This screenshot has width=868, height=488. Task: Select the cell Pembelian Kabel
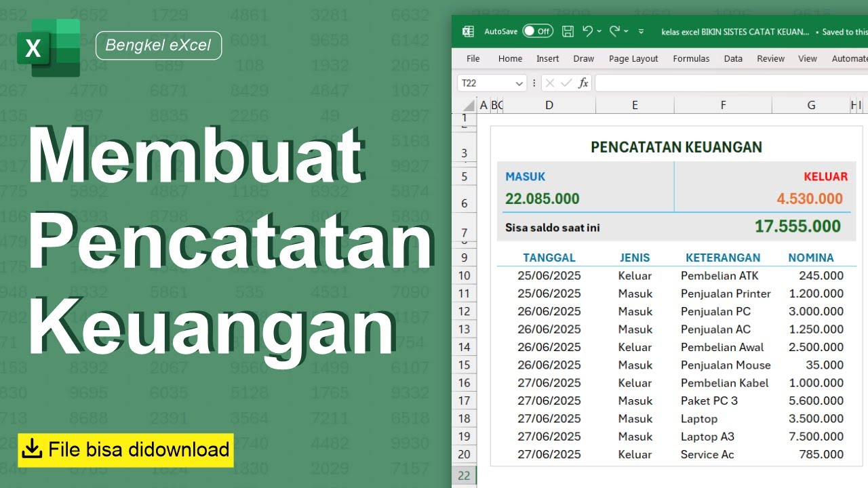(724, 383)
